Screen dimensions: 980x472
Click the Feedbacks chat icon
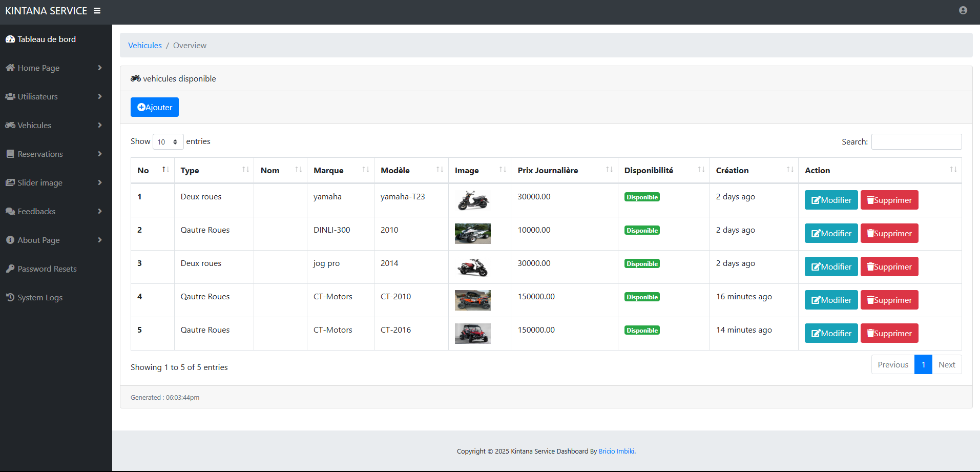pos(9,211)
